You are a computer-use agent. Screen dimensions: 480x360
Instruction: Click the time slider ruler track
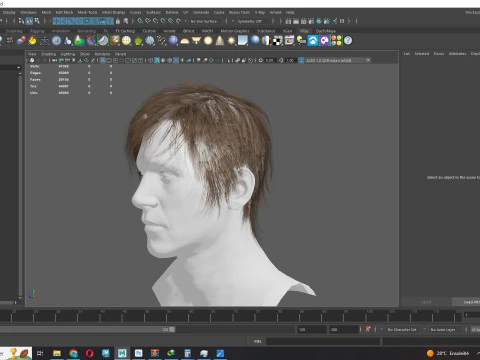click(x=230, y=315)
